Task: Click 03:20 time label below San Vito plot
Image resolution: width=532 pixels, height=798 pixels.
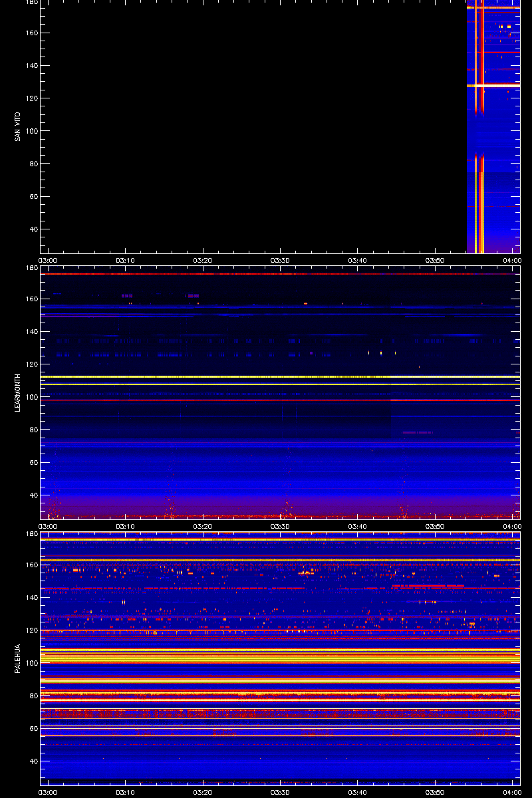Action: click(x=203, y=261)
